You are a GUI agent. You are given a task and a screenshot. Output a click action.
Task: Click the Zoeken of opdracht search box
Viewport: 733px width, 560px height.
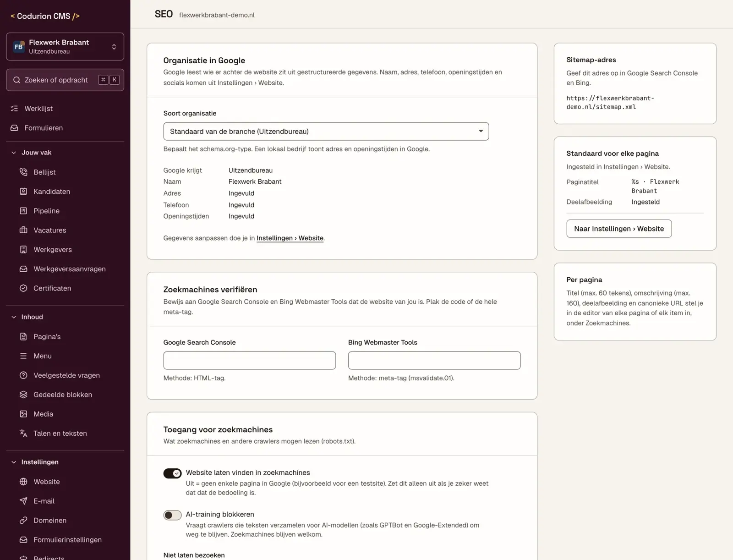pos(65,80)
